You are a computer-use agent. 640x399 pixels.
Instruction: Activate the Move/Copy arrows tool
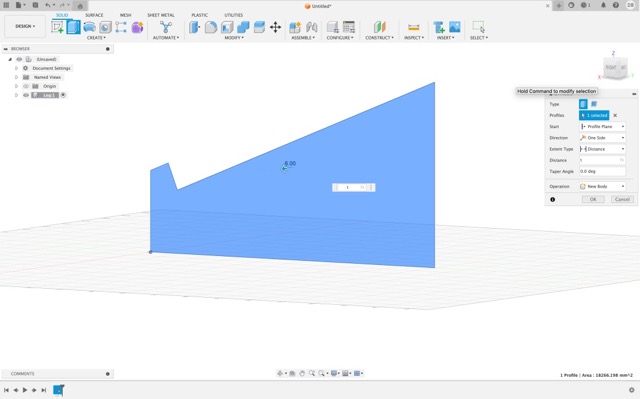coord(275,27)
